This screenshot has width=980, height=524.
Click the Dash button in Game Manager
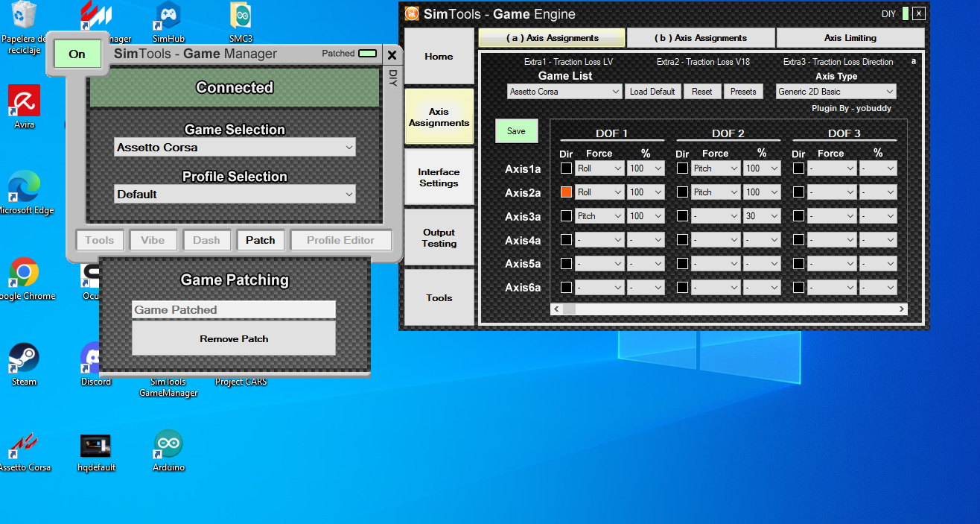(x=206, y=240)
